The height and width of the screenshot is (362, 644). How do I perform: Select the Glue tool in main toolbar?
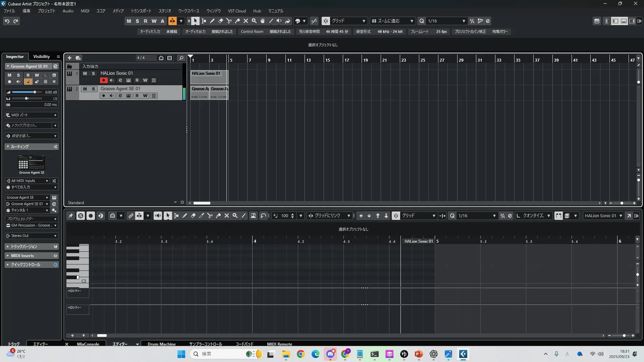tap(237, 21)
